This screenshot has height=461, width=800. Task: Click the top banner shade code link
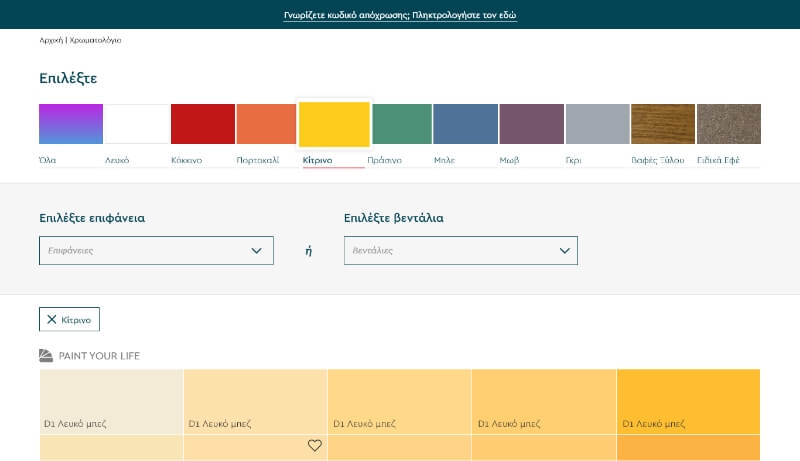coord(400,15)
